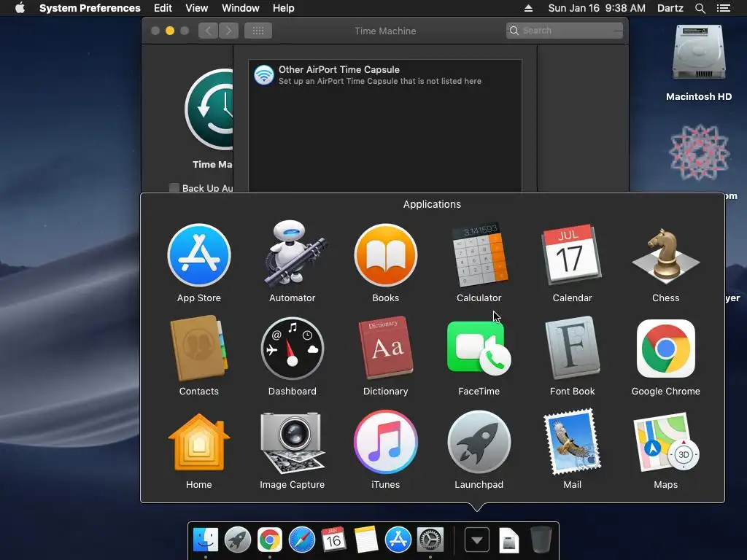
Task: Open the document stack in the Dock
Action: click(x=508, y=540)
